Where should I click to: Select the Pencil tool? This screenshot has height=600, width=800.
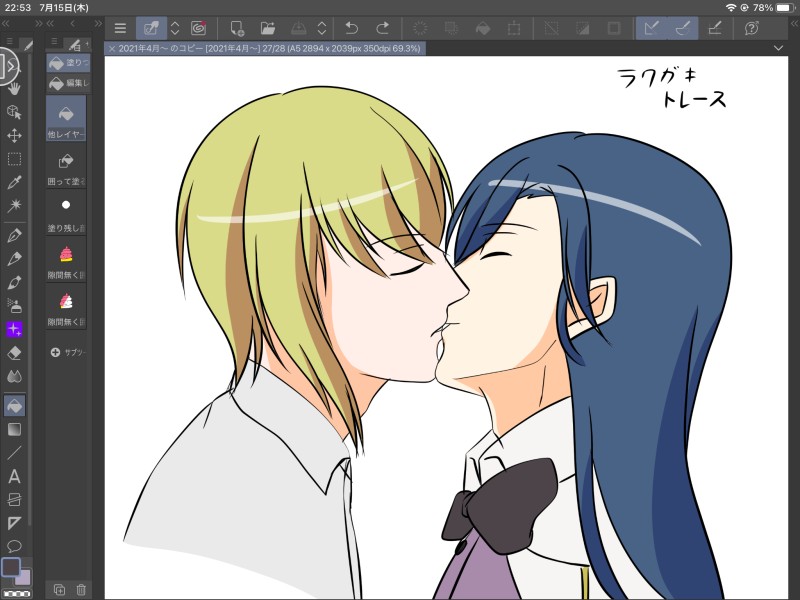14,259
